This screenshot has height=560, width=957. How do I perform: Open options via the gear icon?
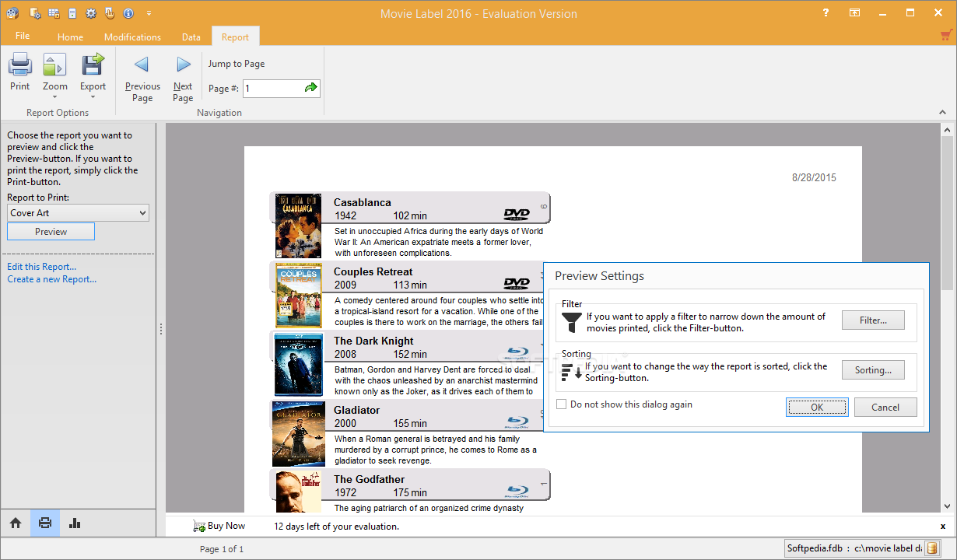point(91,13)
